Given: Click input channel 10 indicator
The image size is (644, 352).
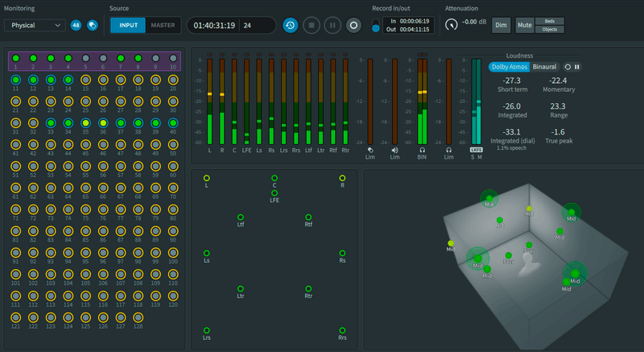Looking at the screenshot, I should point(173,58).
